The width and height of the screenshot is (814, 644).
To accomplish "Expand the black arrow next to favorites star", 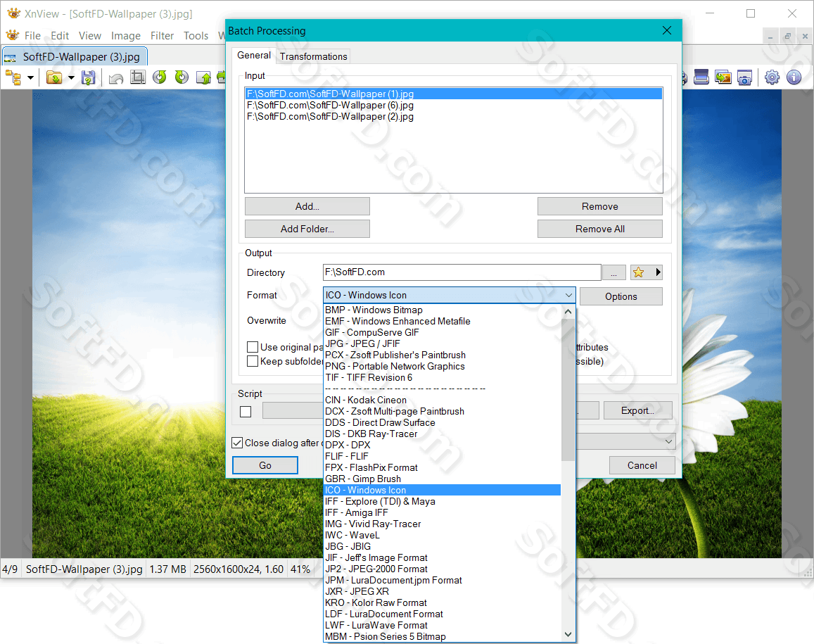I will tap(658, 272).
